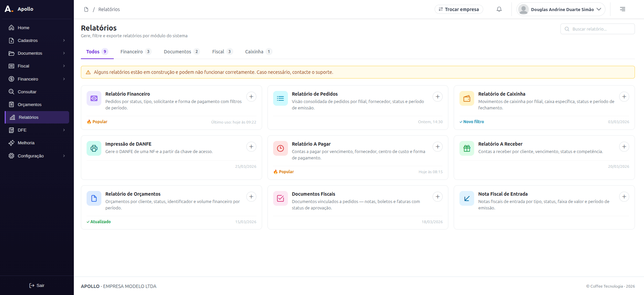Click the Popular badge on Relatório A Pagar
The width and height of the screenshot is (644, 295).
point(284,172)
